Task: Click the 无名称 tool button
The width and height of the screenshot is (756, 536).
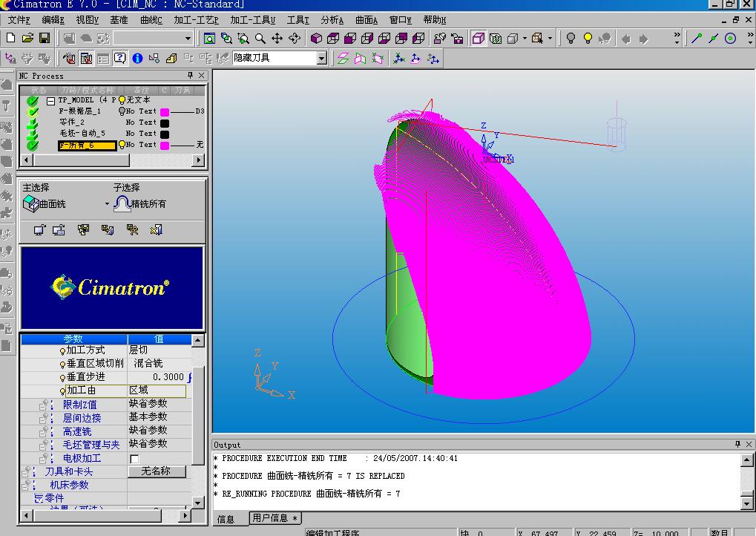Action: (x=157, y=471)
